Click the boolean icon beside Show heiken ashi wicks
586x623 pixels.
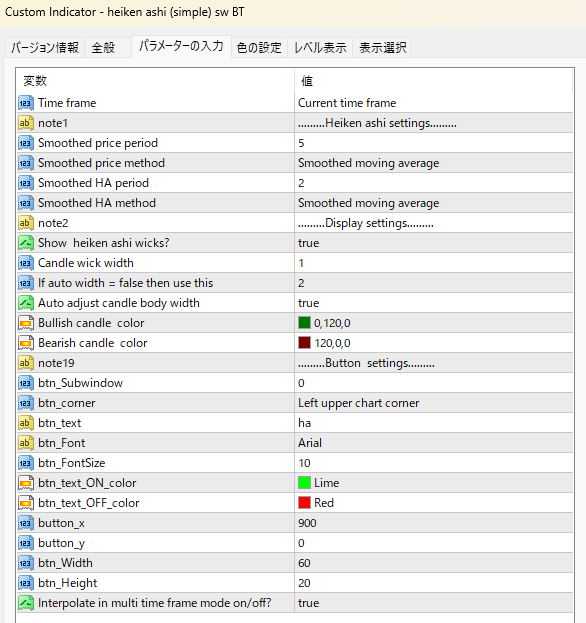coord(26,243)
